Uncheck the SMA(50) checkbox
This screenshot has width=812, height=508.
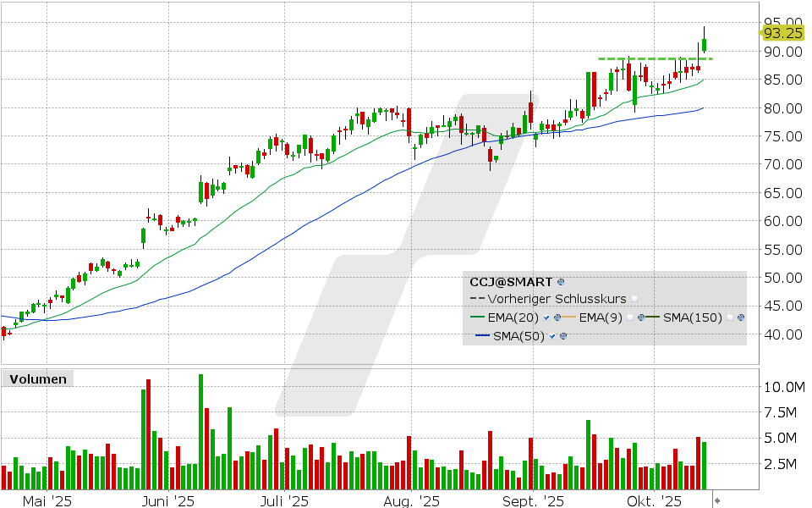click(x=551, y=336)
